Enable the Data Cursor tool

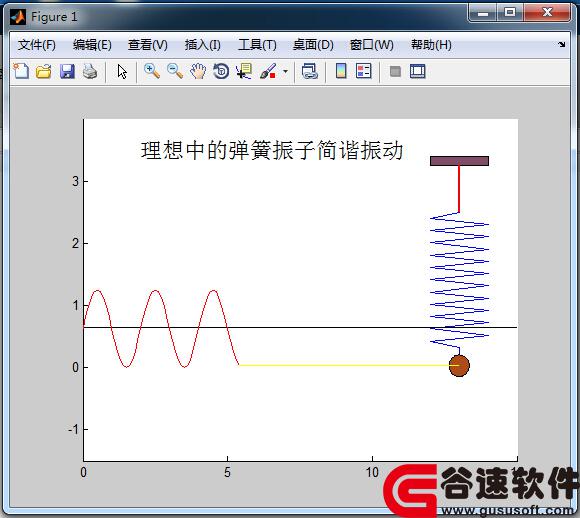coord(244,71)
